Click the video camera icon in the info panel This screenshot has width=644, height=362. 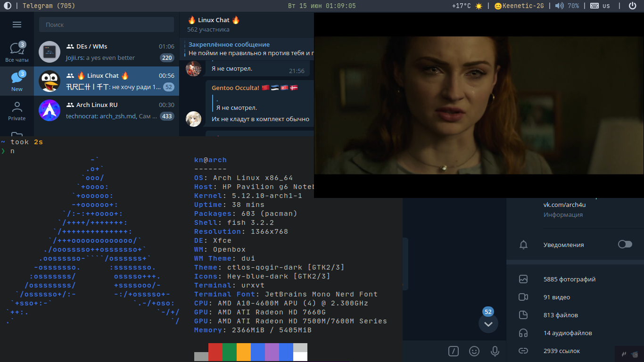523,297
